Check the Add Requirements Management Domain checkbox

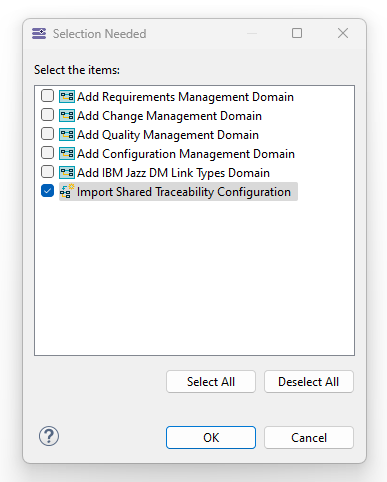(x=47, y=96)
